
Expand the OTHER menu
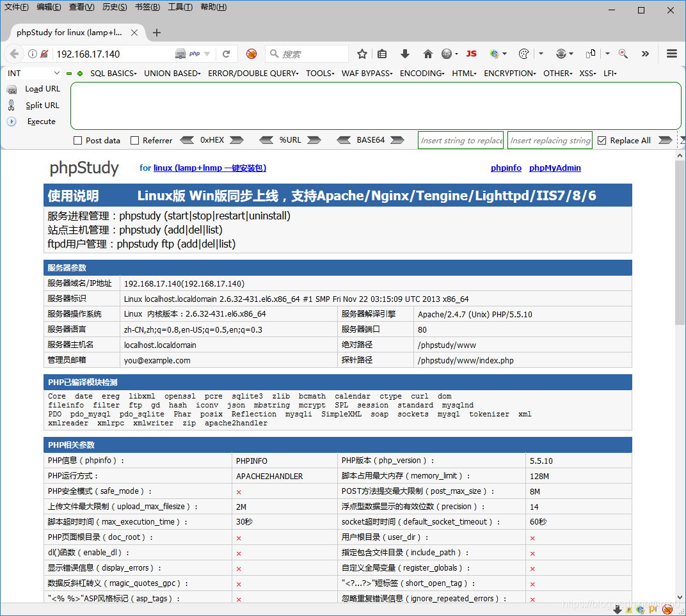(558, 74)
